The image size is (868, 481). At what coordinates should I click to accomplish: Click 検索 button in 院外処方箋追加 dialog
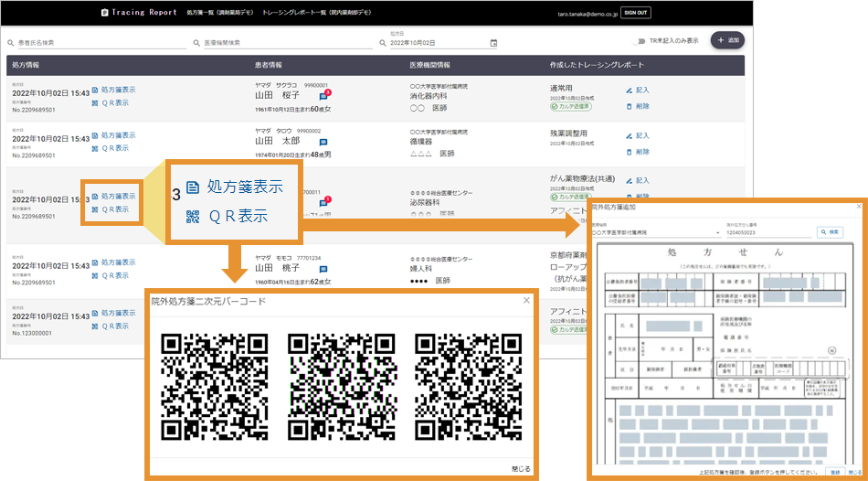point(831,232)
